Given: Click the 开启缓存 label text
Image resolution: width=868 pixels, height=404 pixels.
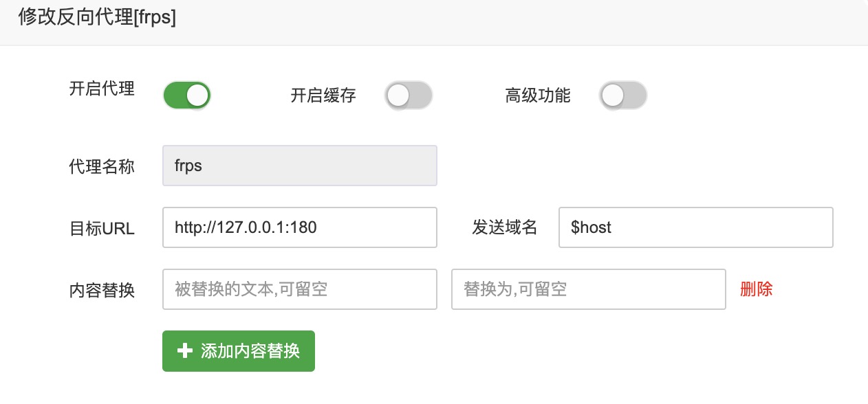Looking at the screenshot, I should tap(323, 96).
